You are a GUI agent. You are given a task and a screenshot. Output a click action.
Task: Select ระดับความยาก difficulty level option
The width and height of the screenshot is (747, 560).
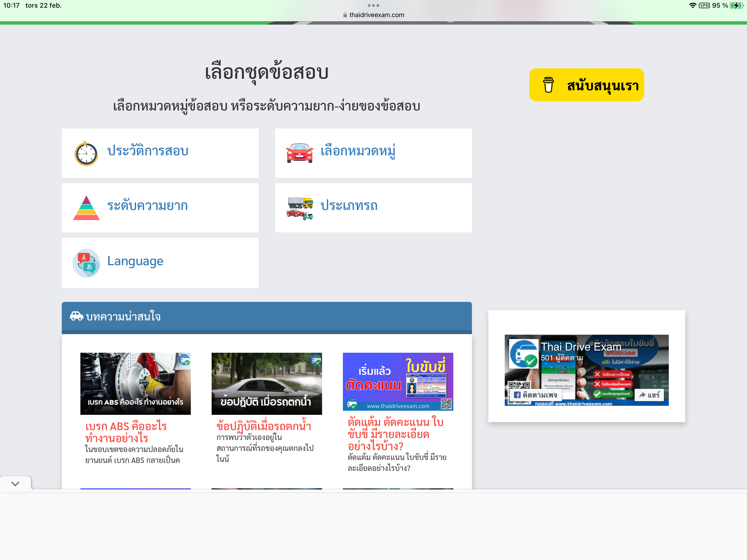147,206
